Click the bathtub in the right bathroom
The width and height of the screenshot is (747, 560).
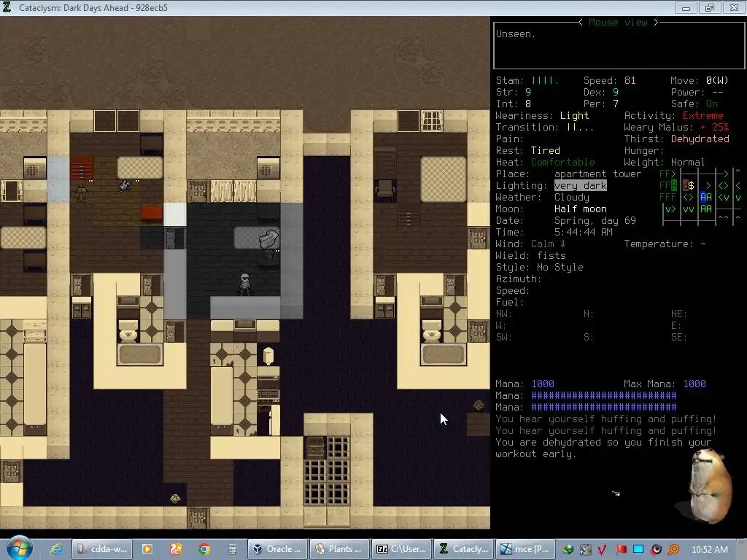click(444, 354)
